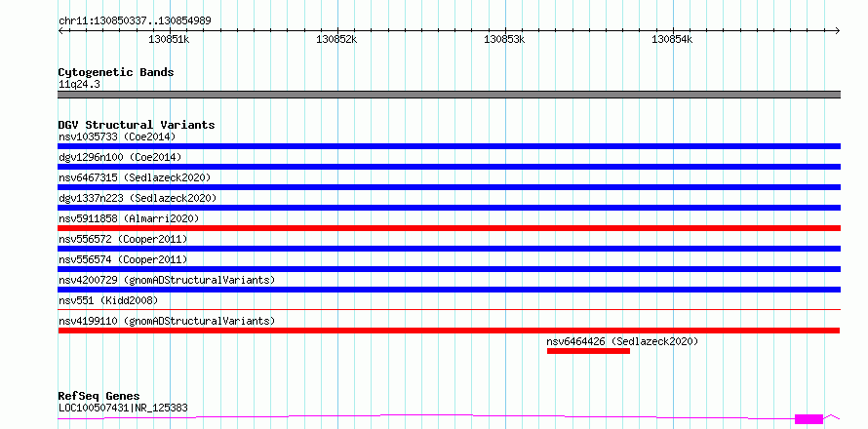Select the blue bar under nsv556574

coord(449,269)
